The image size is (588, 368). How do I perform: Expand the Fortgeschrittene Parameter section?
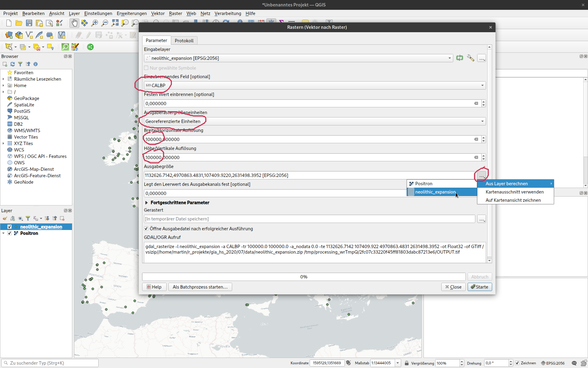point(146,202)
